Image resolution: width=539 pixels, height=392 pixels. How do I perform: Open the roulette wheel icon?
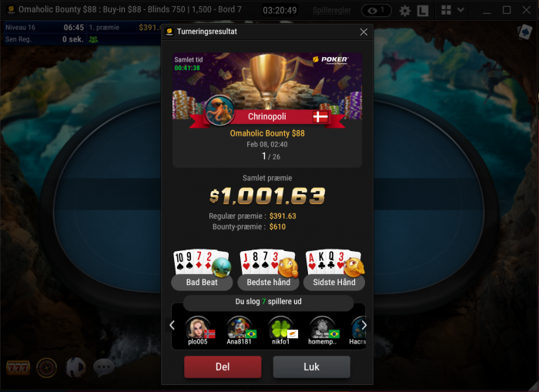point(47,368)
